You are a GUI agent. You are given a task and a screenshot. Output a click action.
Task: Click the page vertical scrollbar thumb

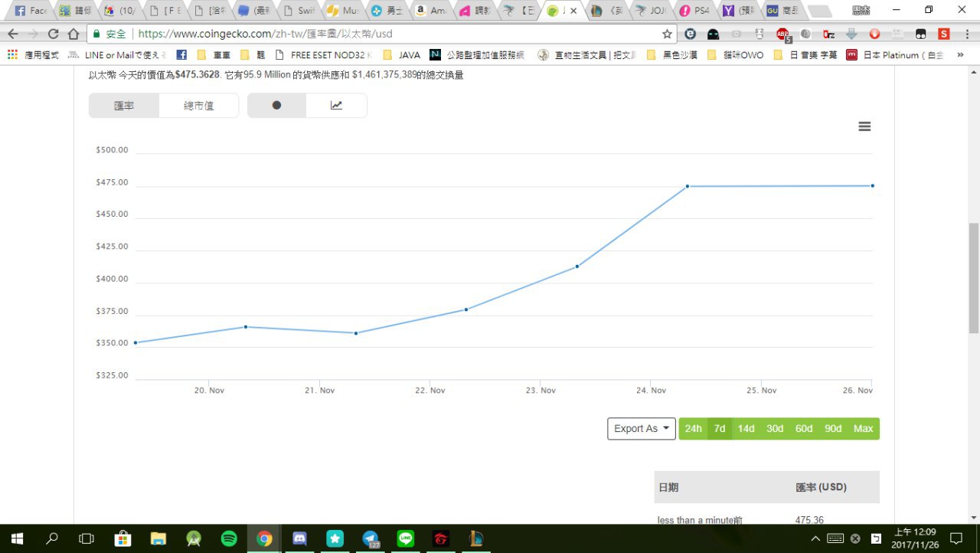[974, 280]
